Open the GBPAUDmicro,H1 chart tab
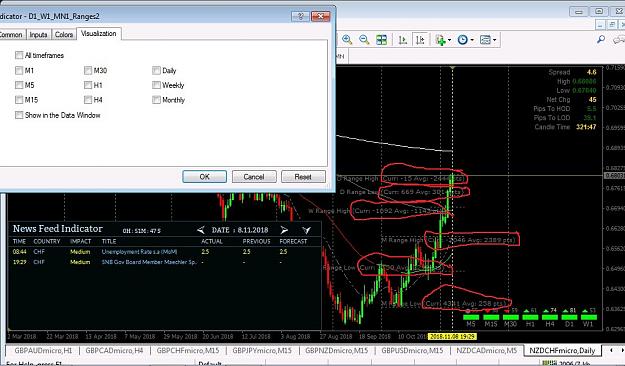Screen dimensions: 625x366 pyautogui.click(x=43, y=350)
